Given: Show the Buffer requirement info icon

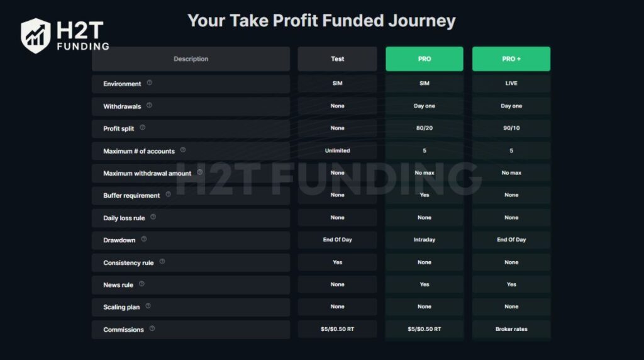Looking at the screenshot, I should [x=168, y=195].
